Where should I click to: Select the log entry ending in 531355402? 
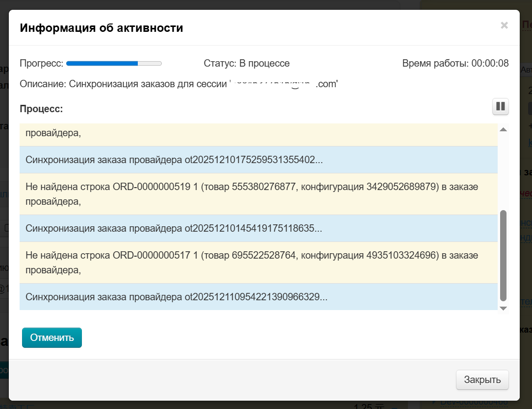(x=258, y=160)
